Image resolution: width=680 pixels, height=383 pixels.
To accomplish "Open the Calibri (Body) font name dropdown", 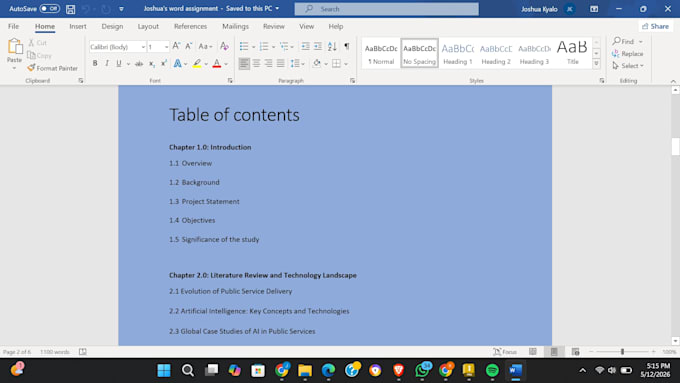I will 143,47.
